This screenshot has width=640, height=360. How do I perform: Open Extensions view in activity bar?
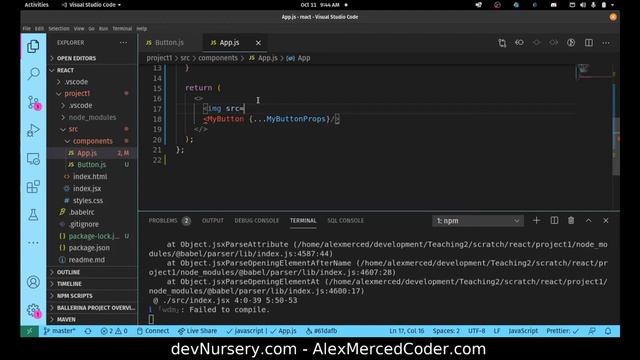coord(33,187)
